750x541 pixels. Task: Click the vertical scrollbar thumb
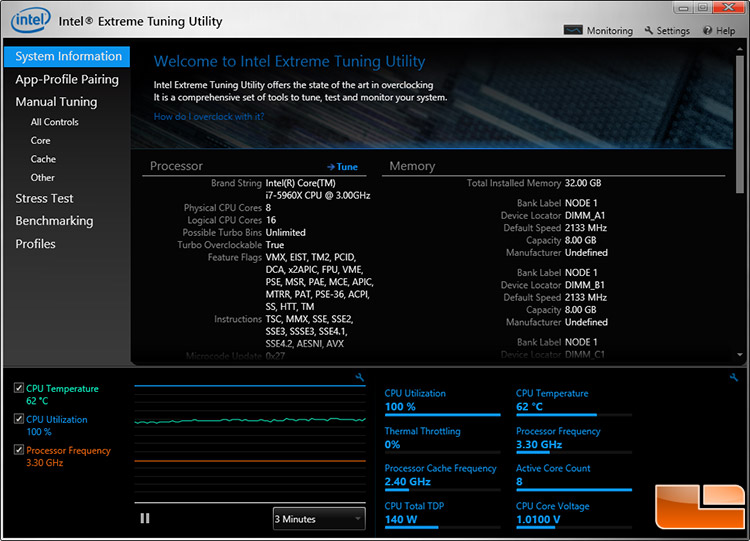click(x=740, y=124)
